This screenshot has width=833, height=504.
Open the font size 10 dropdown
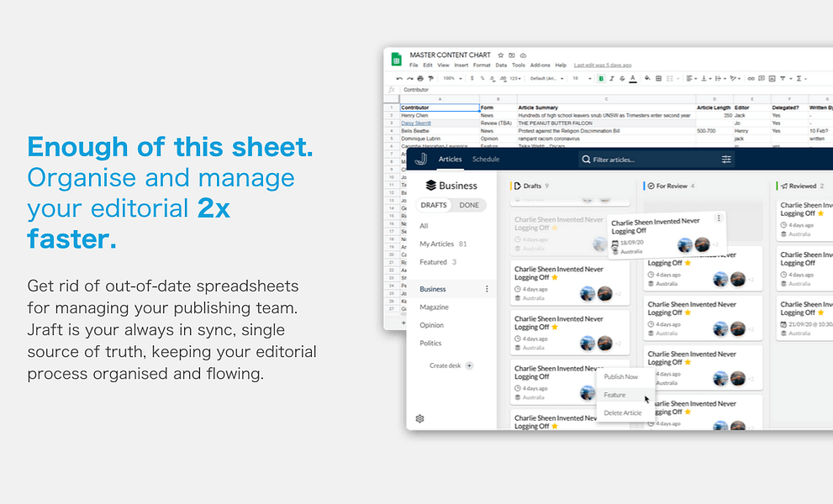click(582, 79)
